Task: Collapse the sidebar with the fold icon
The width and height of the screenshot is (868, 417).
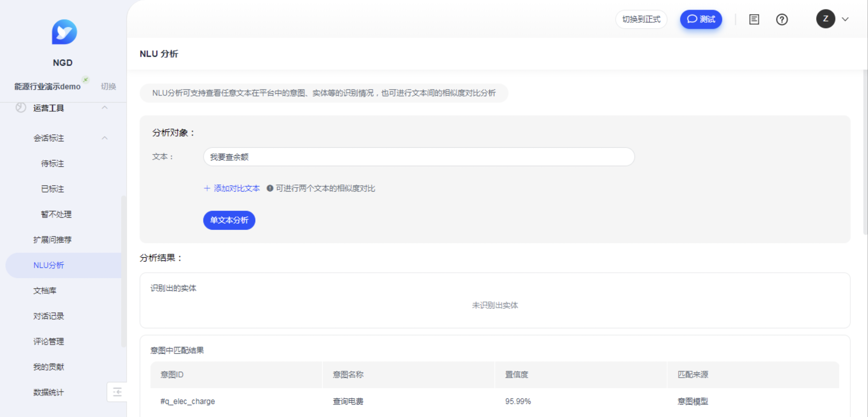Action: coord(117,392)
